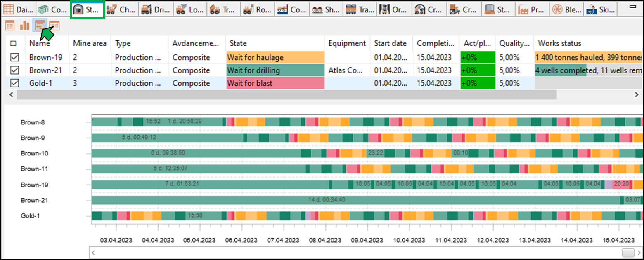This screenshot has height=260, width=644.
Task: Click the Brown-19 works status progress bar
Action: click(589, 57)
